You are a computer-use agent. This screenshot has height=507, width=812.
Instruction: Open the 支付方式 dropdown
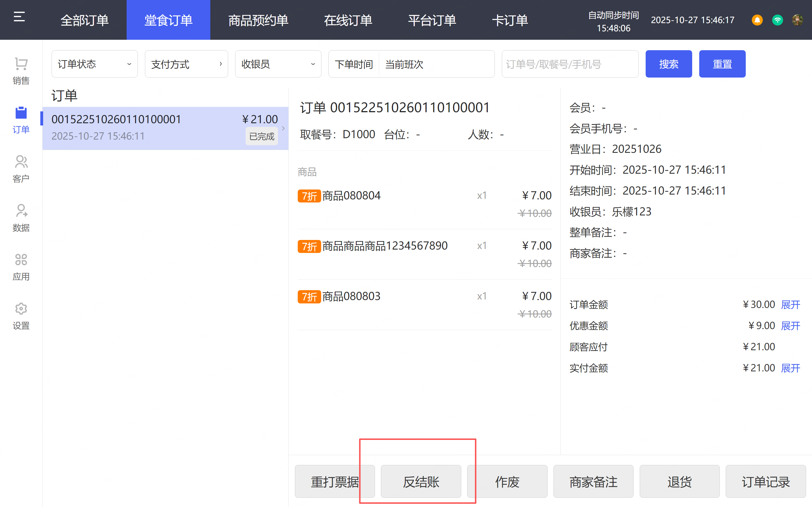pos(186,64)
